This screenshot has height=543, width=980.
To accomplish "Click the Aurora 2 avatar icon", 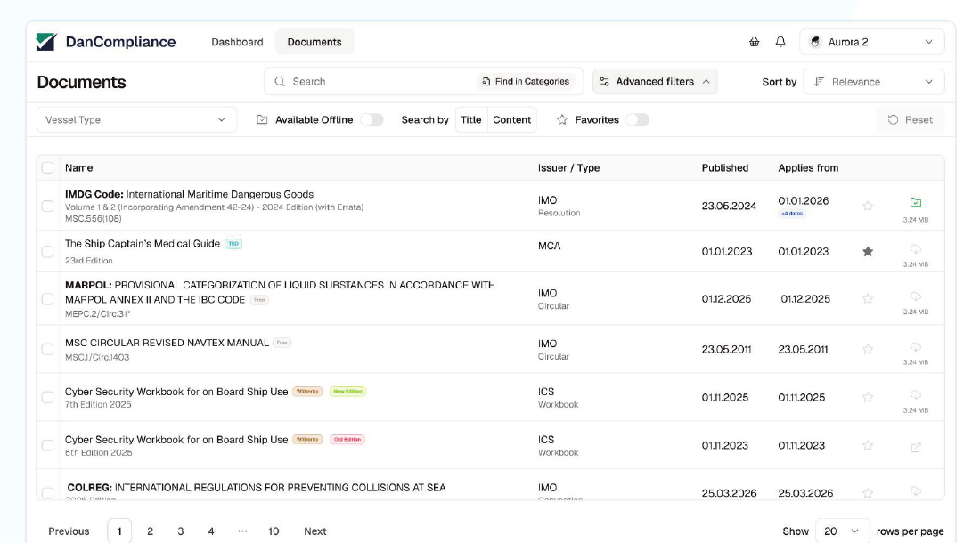I will 815,42.
